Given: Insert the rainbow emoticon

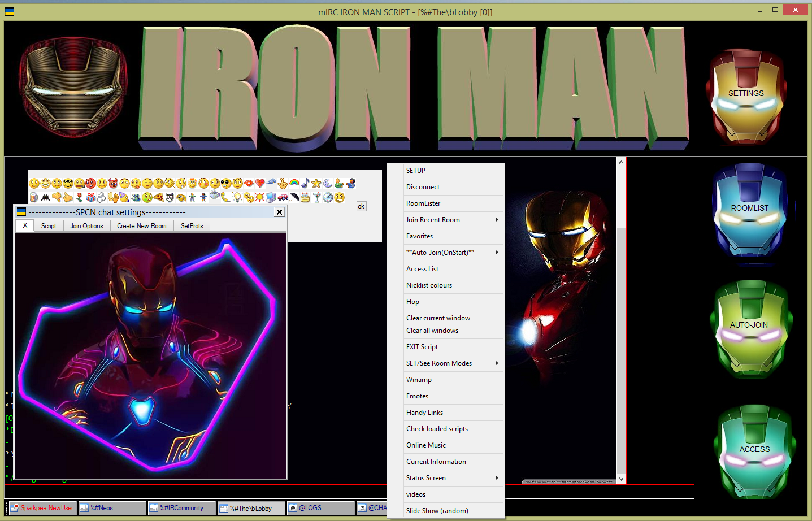Looking at the screenshot, I should tap(294, 183).
